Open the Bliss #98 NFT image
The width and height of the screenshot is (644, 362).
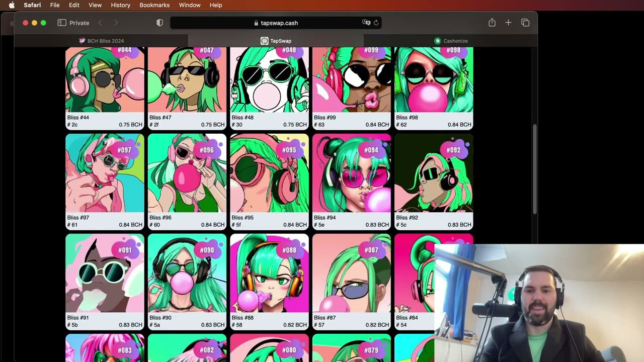coord(434,79)
